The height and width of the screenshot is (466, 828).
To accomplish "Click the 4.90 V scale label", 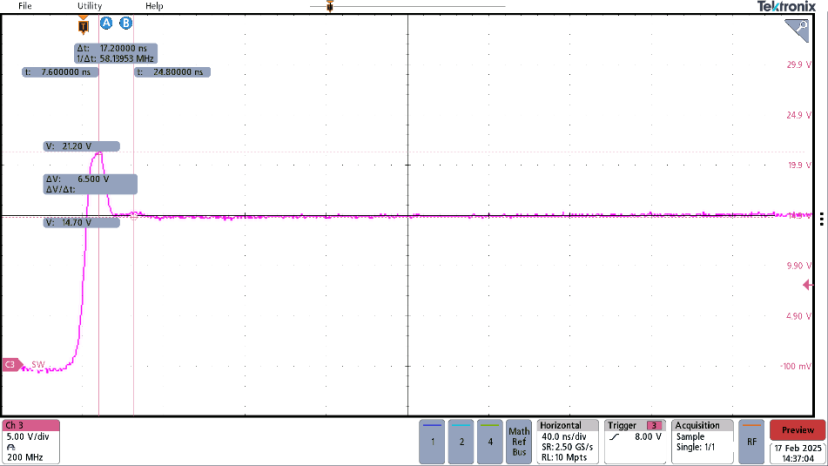I will click(798, 316).
